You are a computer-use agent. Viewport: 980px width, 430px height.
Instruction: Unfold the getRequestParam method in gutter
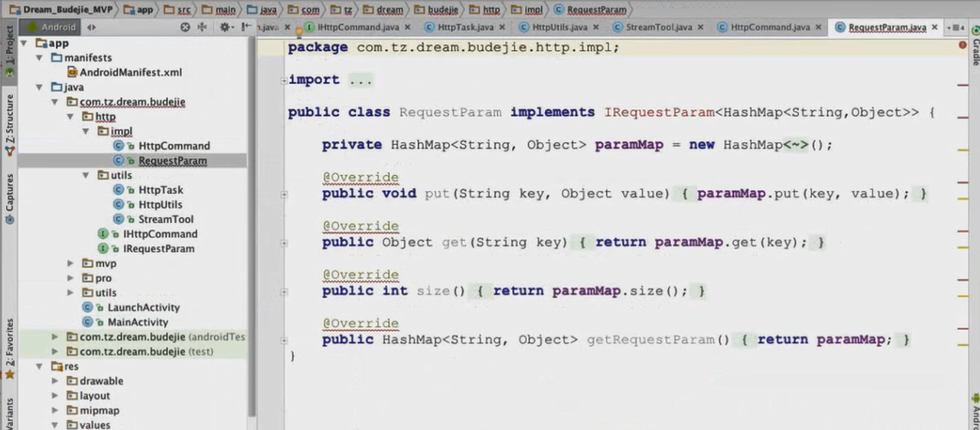tap(284, 340)
